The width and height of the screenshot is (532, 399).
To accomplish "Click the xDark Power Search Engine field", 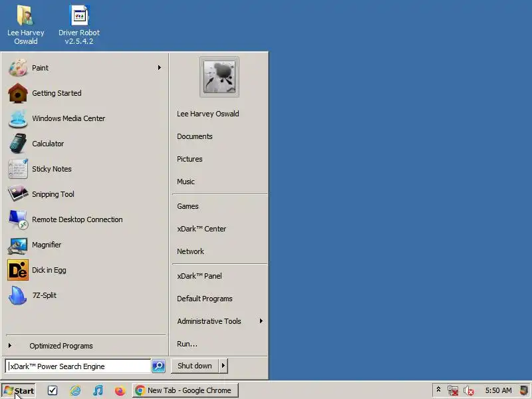I will 78,366.
